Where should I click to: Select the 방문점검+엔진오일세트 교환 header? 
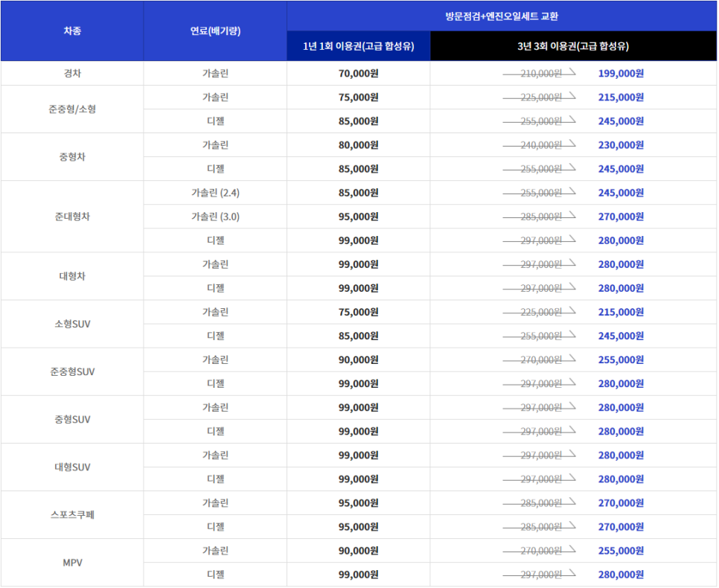pos(502,16)
